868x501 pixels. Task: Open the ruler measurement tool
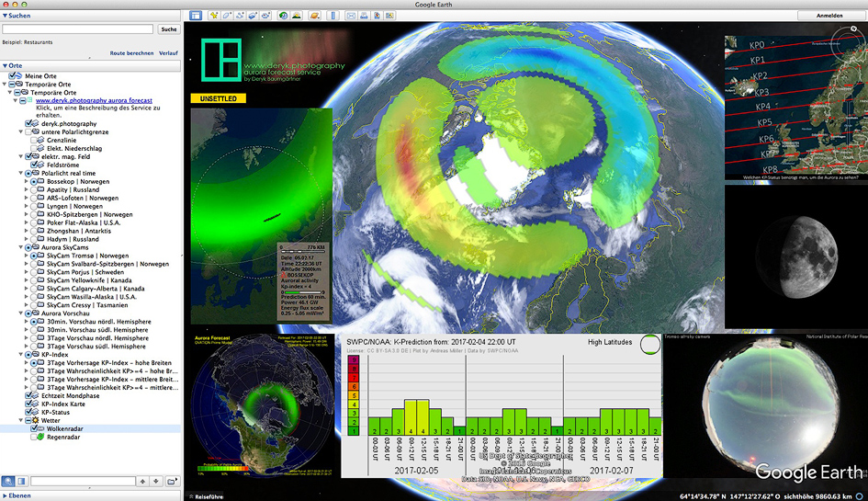pos(333,16)
